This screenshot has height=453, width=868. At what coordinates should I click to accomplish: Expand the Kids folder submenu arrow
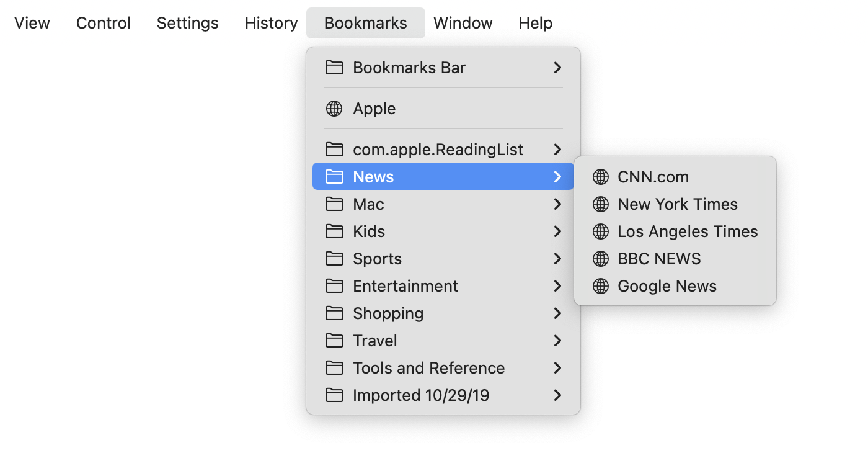[557, 231]
